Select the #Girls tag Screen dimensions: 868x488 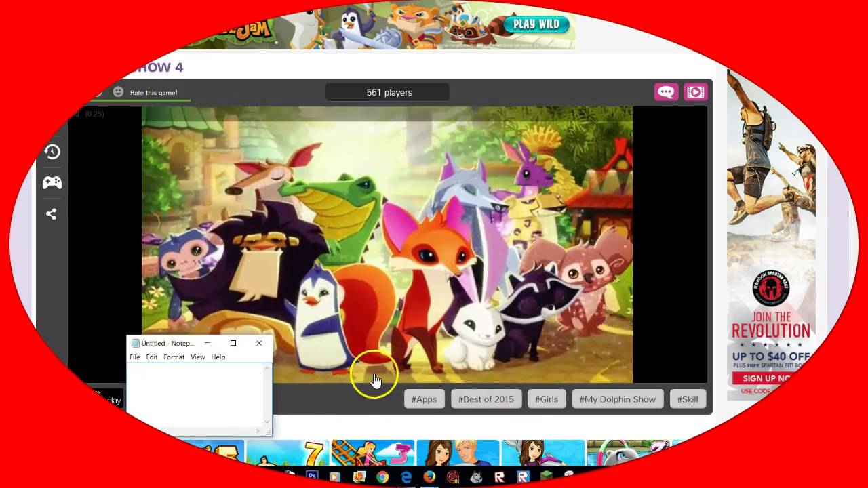click(547, 399)
